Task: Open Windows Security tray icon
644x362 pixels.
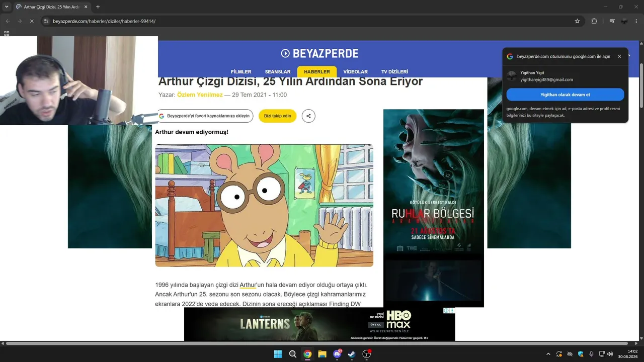Action: click(x=581, y=354)
